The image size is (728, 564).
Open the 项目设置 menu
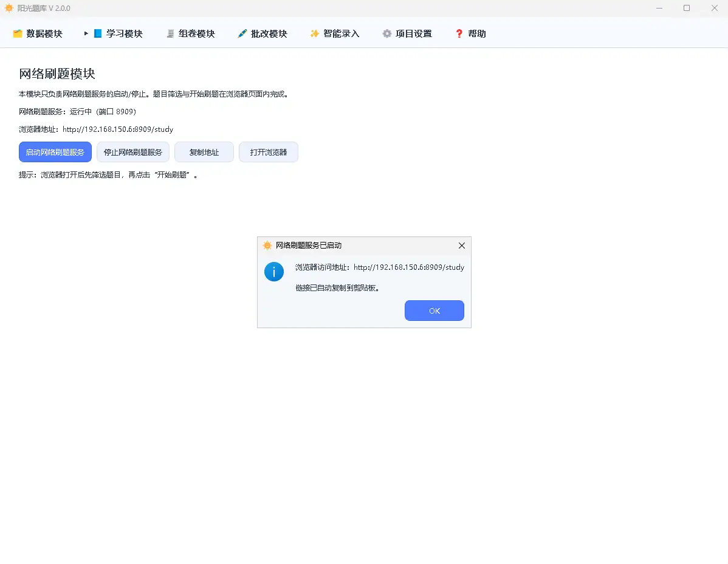(407, 33)
